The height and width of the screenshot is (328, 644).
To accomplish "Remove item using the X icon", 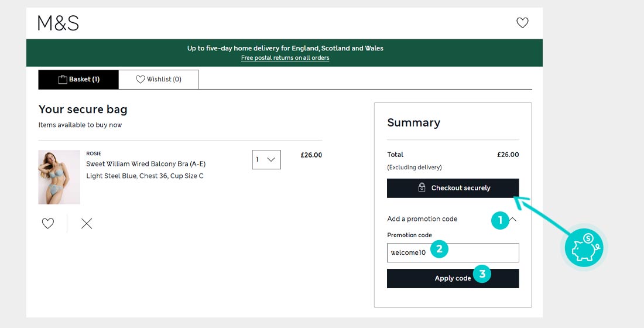I will [x=87, y=223].
